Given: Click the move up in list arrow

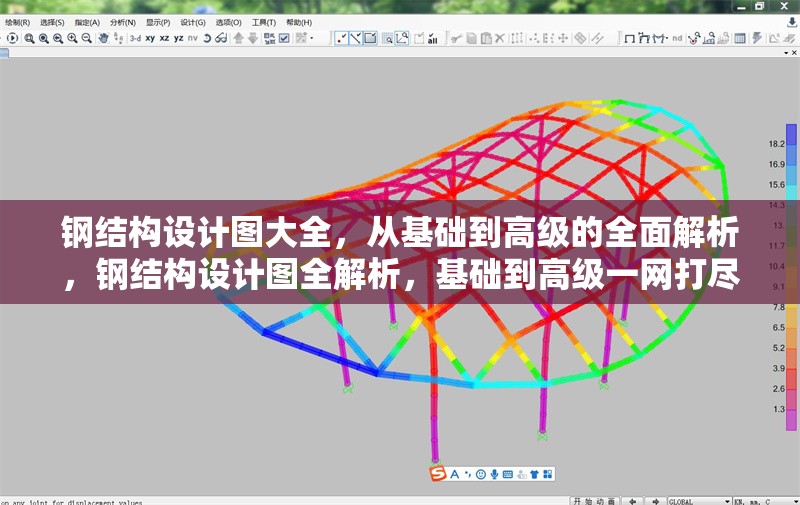Looking at the screenshot, I should (x=238, y=38).
